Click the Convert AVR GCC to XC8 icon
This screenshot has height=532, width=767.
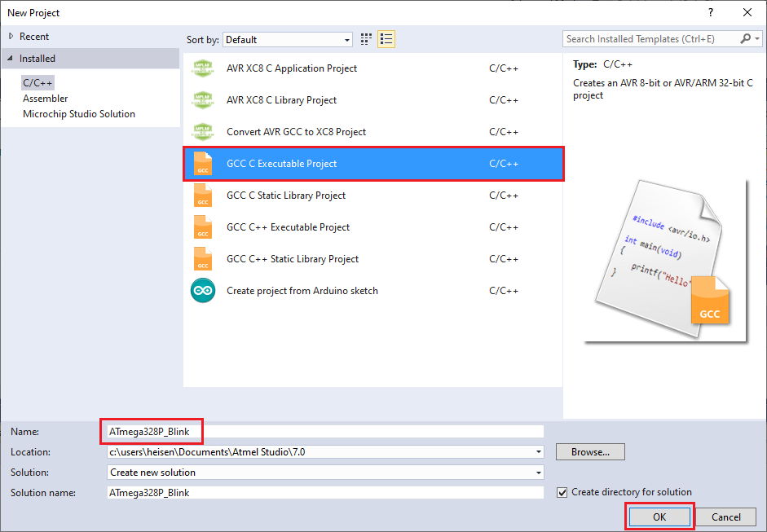[202, 132]
